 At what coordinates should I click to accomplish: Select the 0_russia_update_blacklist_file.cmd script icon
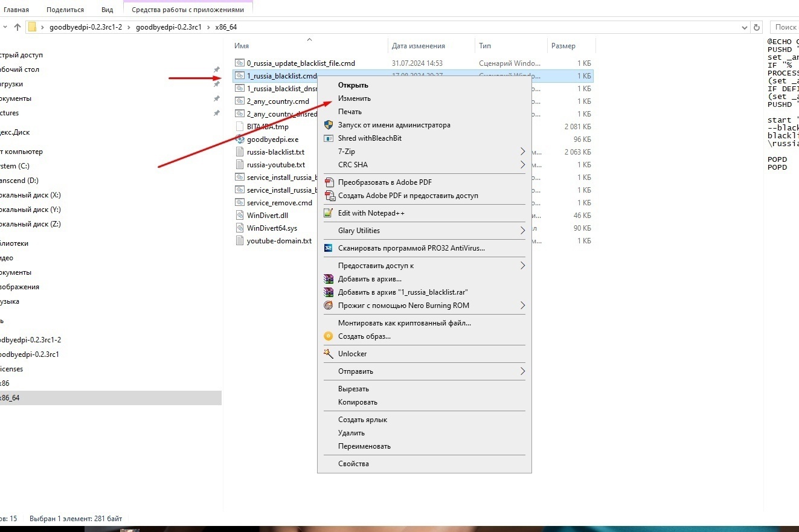click(240, 63)
